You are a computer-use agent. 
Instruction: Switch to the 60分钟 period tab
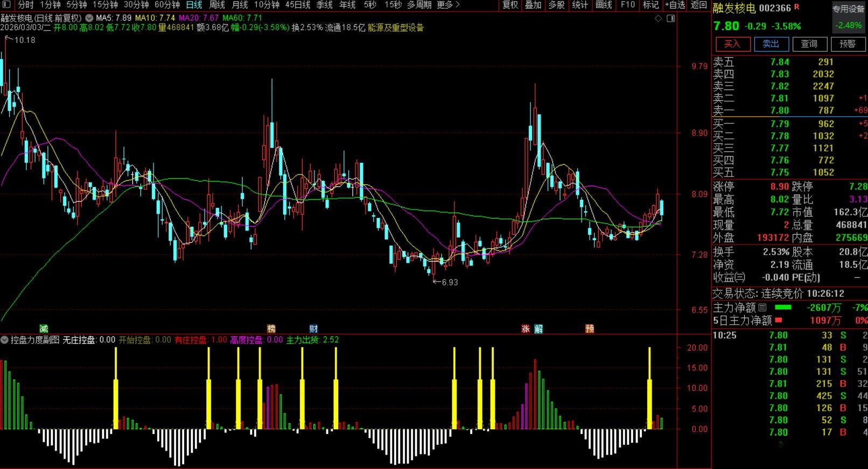167,5
